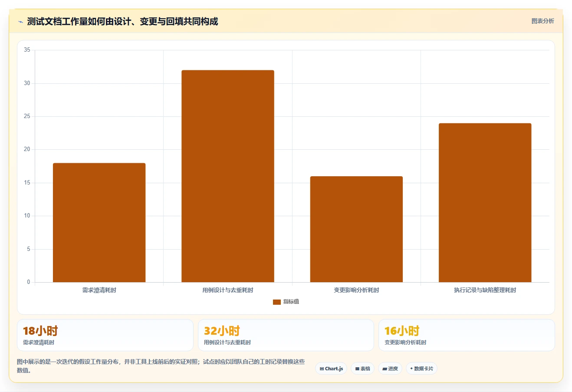Click the 进度 tag chip

pyautogui.click(x=390, y=369)
